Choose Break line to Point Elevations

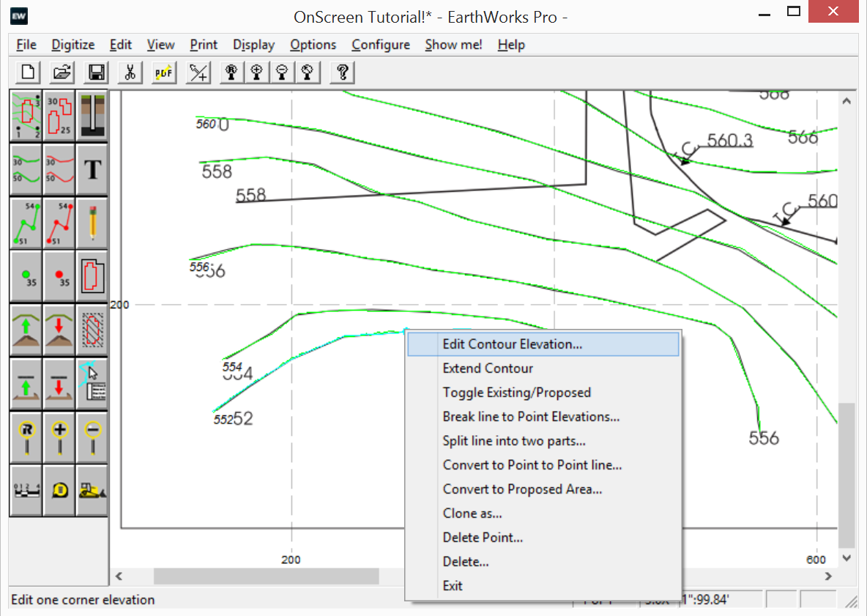[543, 417]
